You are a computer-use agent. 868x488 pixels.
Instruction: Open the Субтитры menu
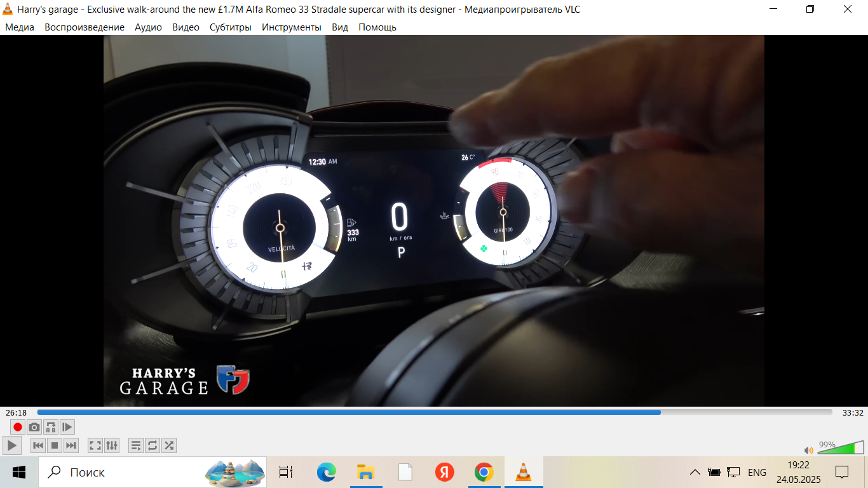tap(230, 27)
